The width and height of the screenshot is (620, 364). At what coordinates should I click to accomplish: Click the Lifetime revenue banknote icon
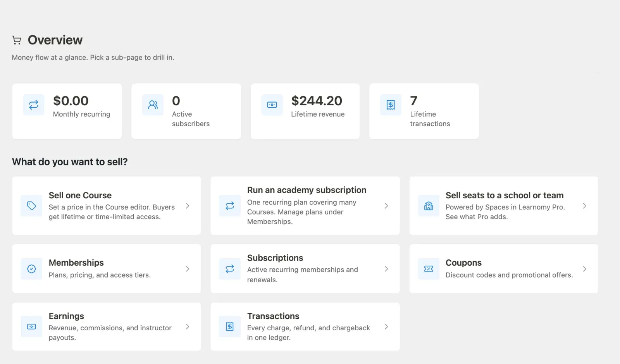pyautogui.click(x=272, y=105)
